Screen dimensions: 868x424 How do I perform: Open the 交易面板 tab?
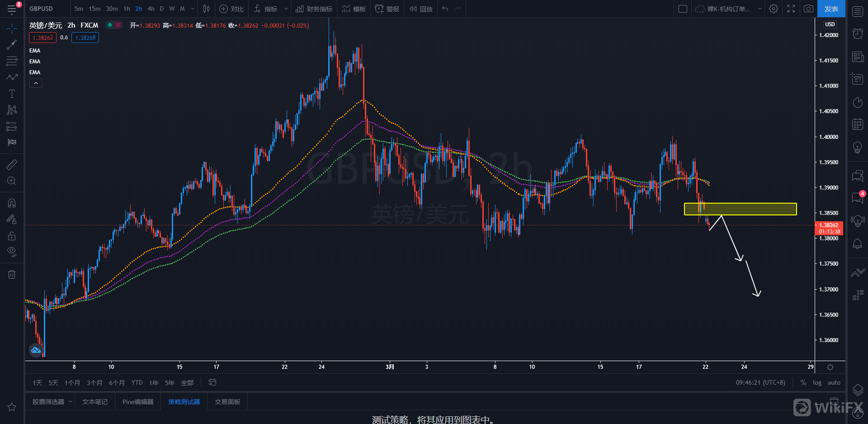point(227,402)
